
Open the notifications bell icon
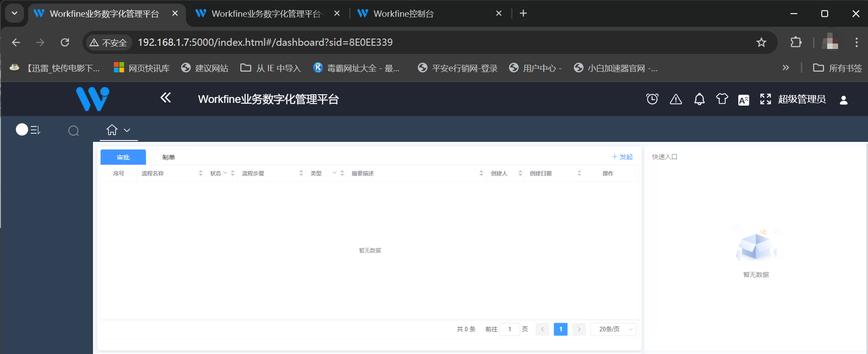tap(699, 99)
